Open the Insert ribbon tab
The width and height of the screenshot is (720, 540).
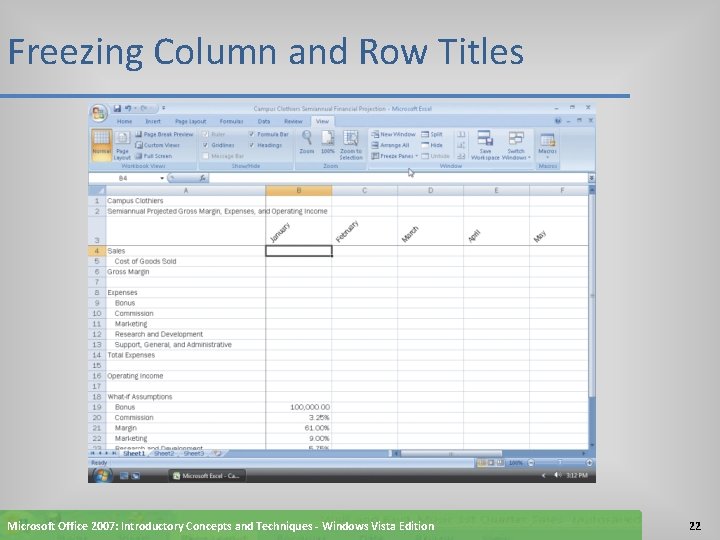(x=153, y=121)
